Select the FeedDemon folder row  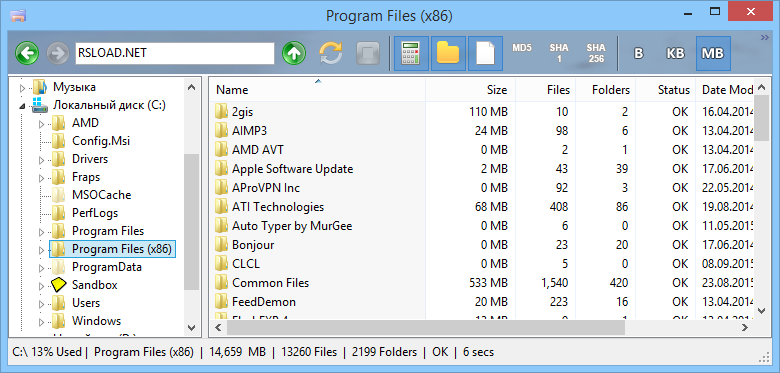click(x=482, y=302)
